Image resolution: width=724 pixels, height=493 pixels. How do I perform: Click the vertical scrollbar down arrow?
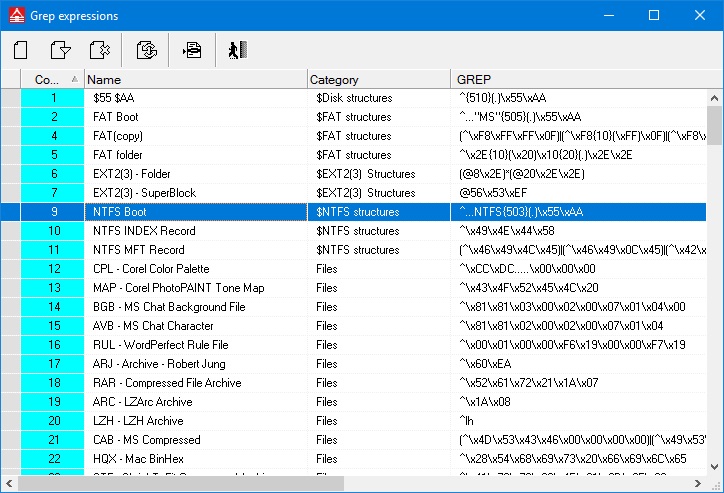pyautogui.click(x=714, y=466)
